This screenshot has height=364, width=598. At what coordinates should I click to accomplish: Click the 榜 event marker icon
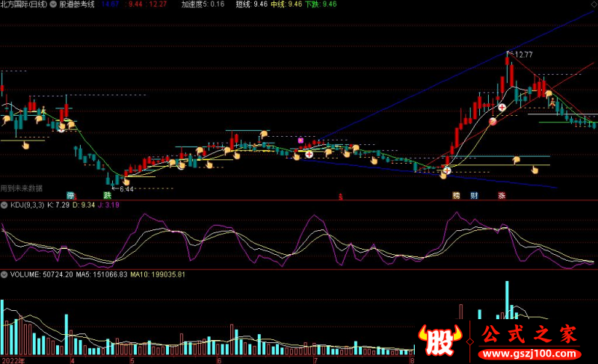[x=456, y=196]
